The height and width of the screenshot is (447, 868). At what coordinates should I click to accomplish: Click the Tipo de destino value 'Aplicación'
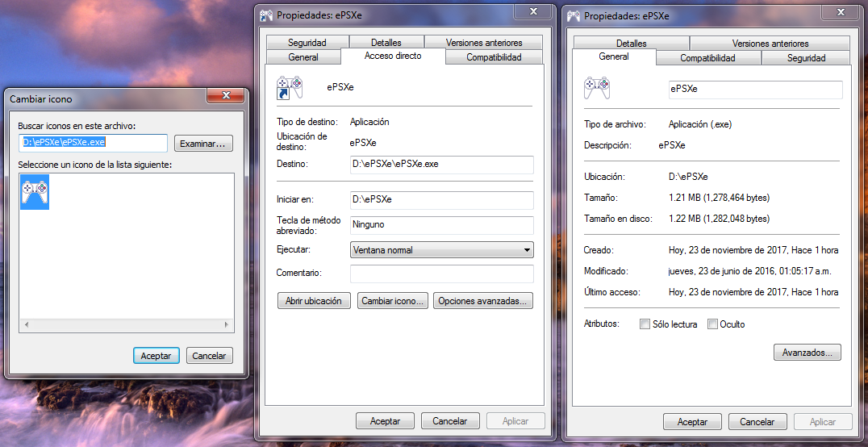pos(369,122)
